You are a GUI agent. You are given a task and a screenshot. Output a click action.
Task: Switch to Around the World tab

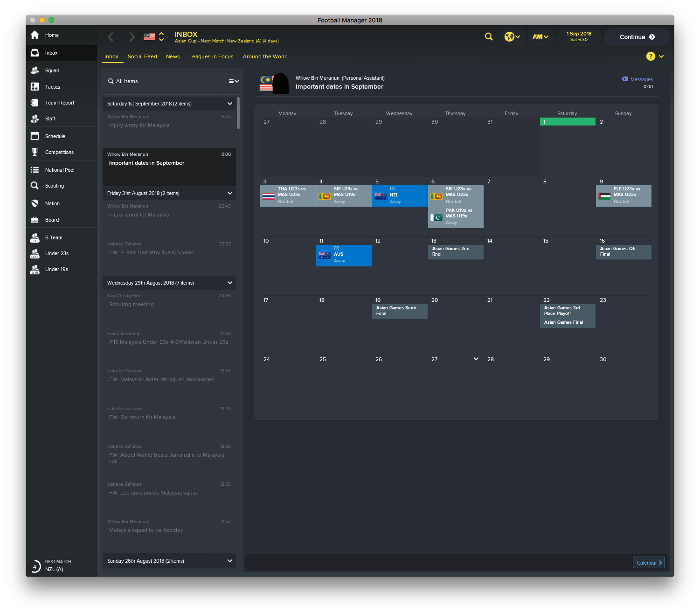click(265, 56)
